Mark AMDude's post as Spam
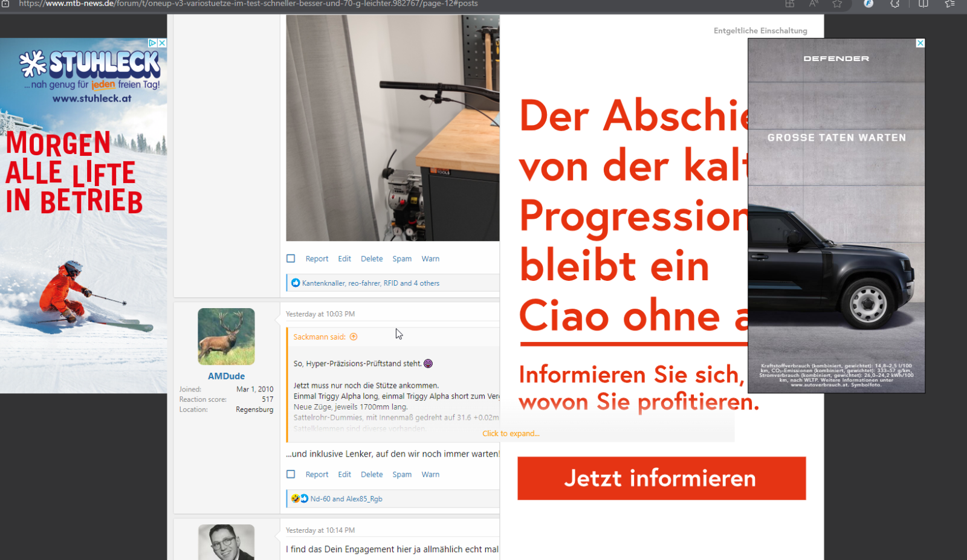 tap(402, 474)
